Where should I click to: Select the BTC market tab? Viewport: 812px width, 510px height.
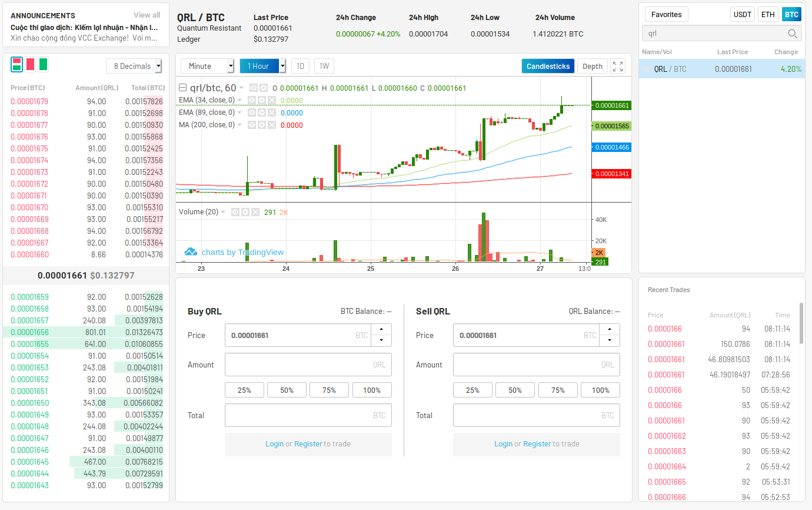[792, 14]
